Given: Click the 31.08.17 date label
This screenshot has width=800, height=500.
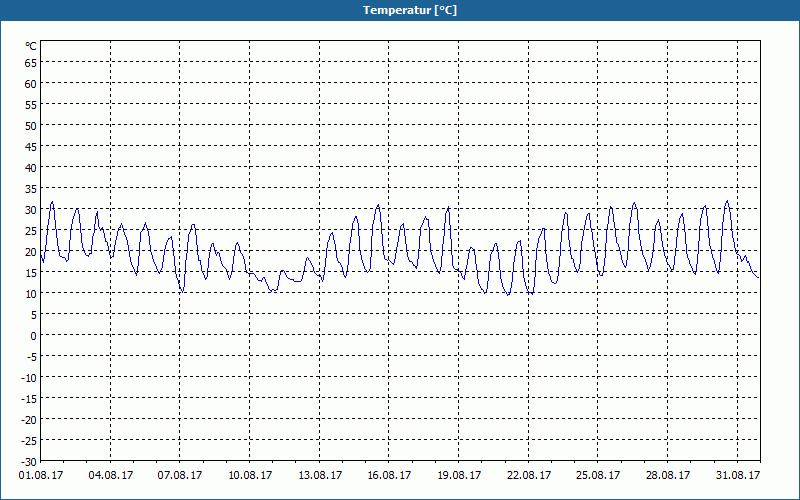Looking at the screenshot, I should (x=738, y=476).
